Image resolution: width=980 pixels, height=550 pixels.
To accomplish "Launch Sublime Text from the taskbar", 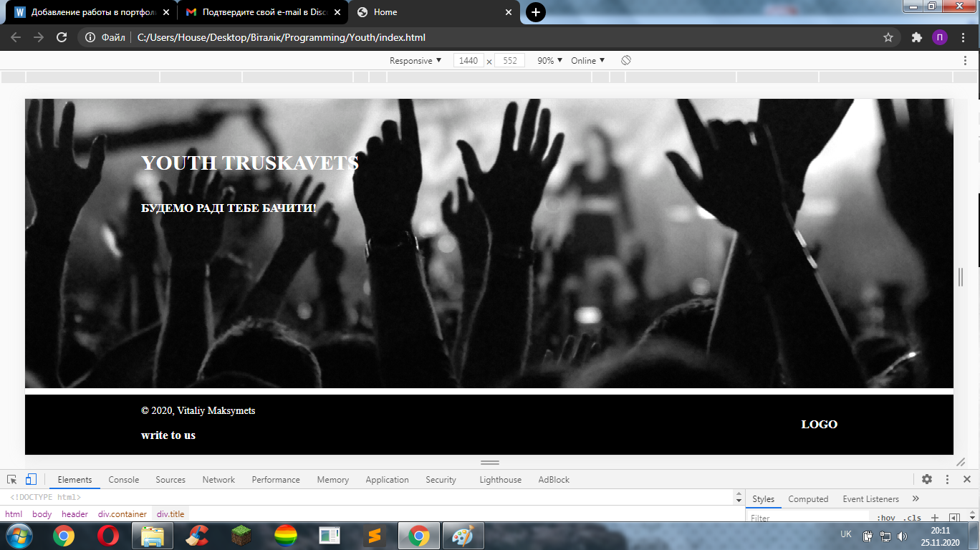I will (373, 536).
